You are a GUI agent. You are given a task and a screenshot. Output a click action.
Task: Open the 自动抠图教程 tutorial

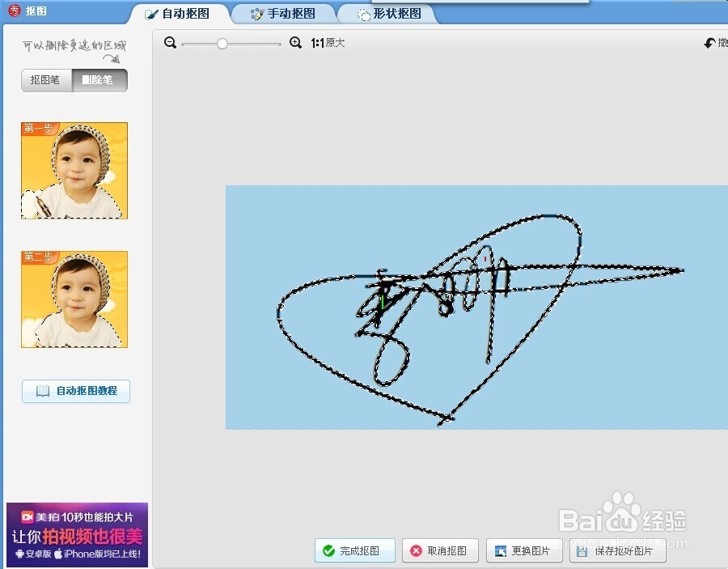click(x=76, y=391)
